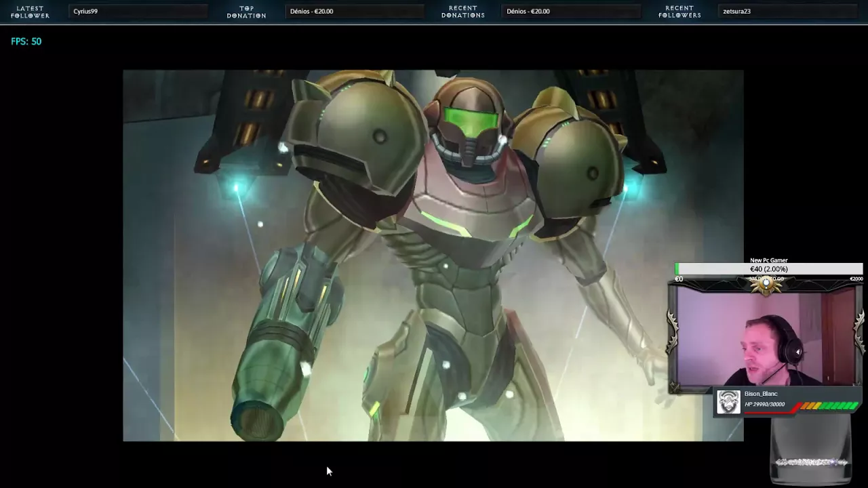
Task: Click the TOP DONATION label
Action: pyautogui.click(x=246, y=12)
